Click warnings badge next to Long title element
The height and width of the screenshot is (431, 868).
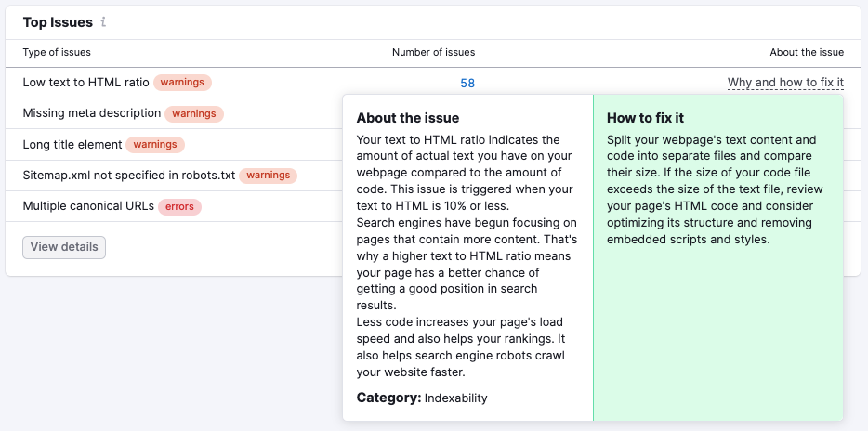pos(155,144)
